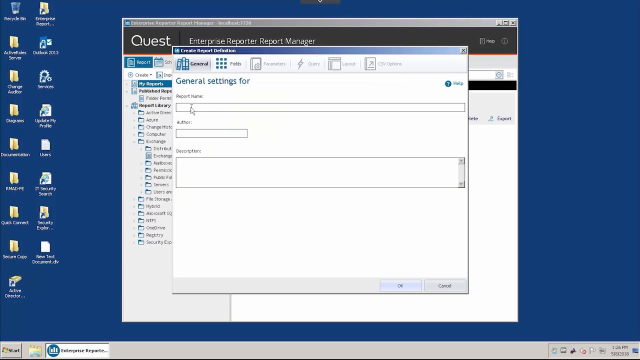Image resolution: width=640 pixels, height=360 pixels.
Task: Open the Services desktop shortcut
Action: click(45, 80)
